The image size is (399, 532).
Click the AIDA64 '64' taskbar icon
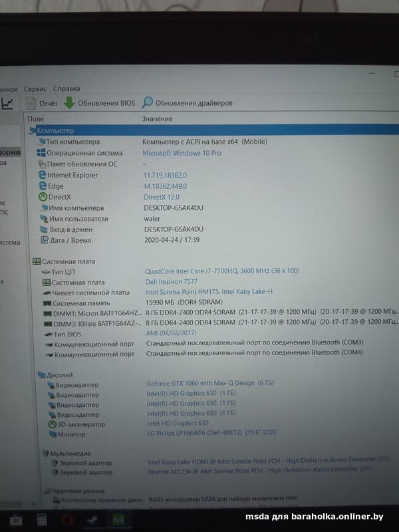coord(118,519)
